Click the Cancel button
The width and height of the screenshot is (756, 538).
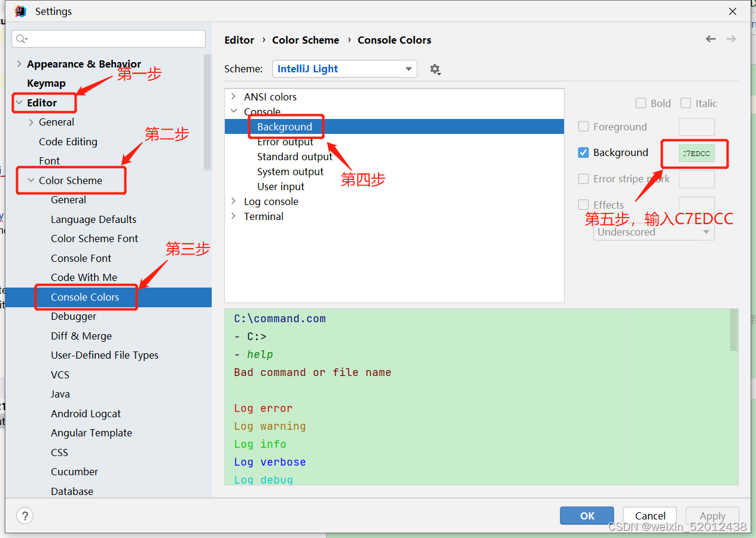(x=650, y=516)
